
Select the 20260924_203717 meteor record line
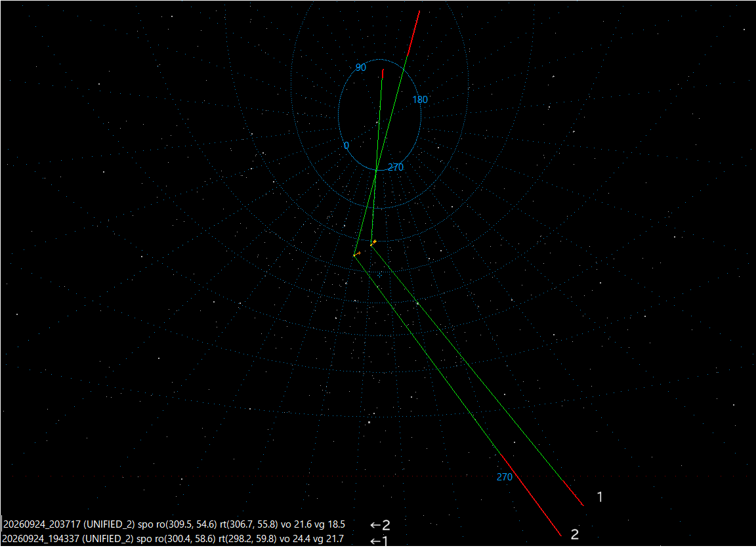(174, 524)
